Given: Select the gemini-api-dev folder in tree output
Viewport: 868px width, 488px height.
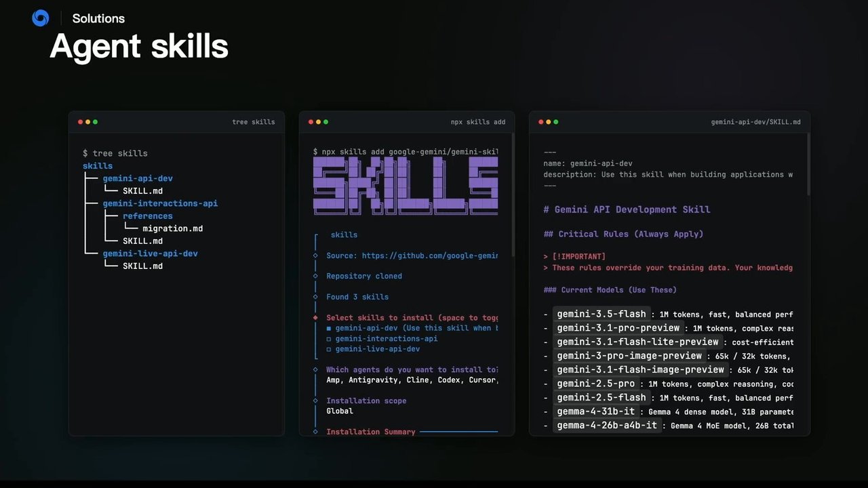Looking at the screenshot, I should click(x=138, y=178).
